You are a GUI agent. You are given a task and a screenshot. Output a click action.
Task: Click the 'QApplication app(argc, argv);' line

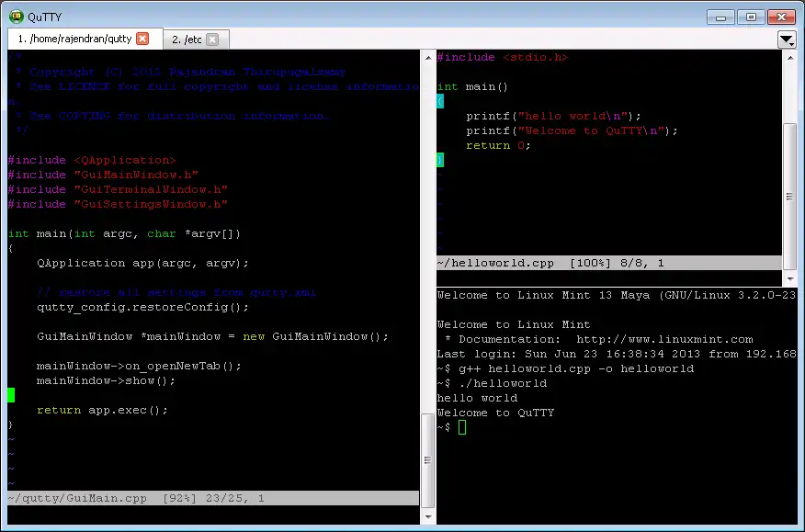(142, 263)
